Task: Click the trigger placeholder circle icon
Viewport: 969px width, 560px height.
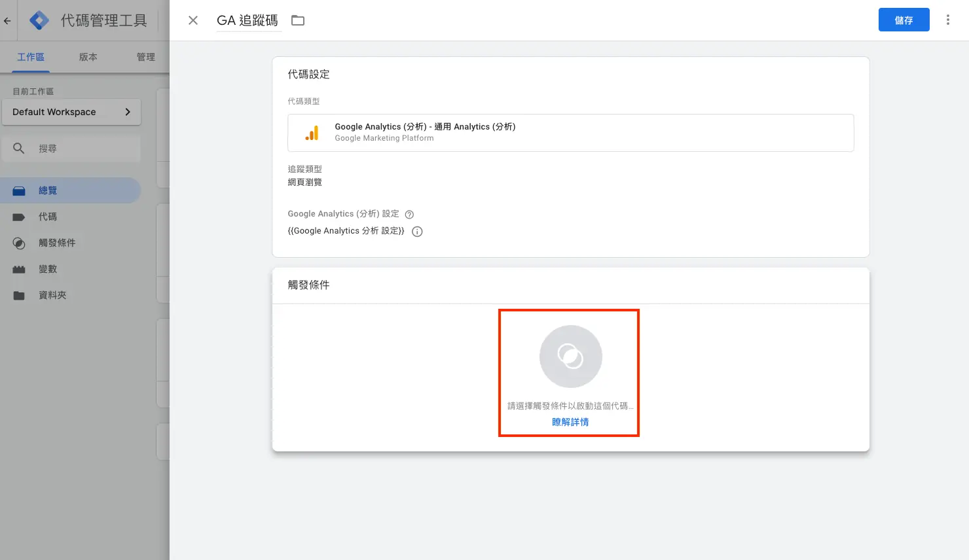Action: pos(570,357)
